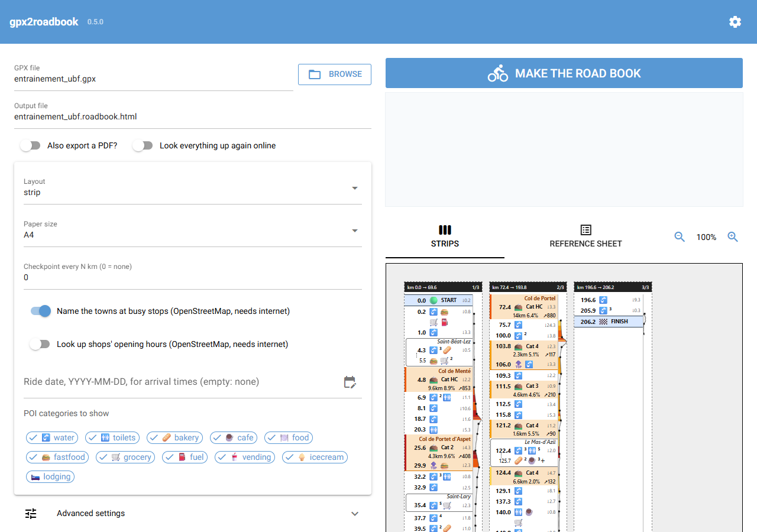Switch to the STRIPS tab

445,236
